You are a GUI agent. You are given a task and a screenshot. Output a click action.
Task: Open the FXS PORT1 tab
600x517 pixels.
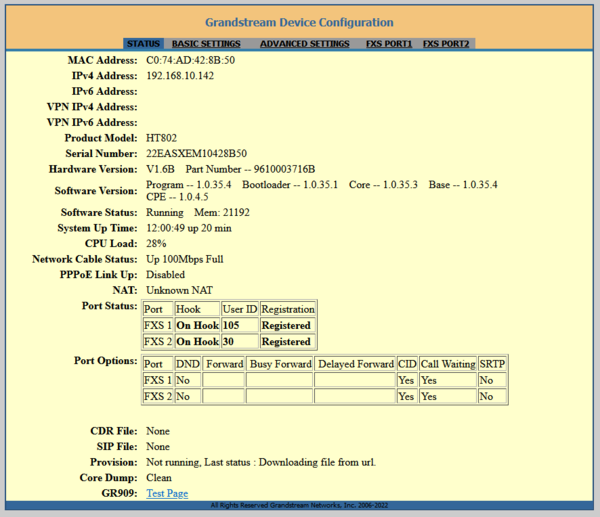389,44
